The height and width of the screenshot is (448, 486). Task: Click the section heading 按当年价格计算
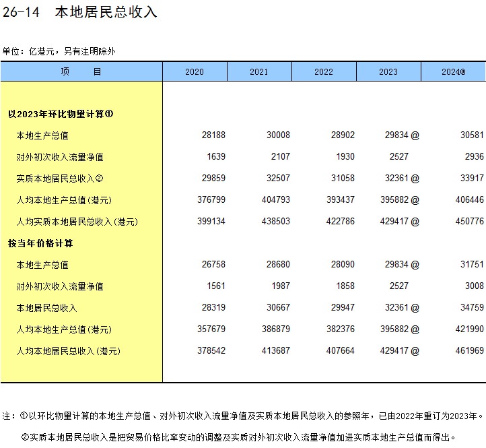pyautogui.click(x=40, y=243)
